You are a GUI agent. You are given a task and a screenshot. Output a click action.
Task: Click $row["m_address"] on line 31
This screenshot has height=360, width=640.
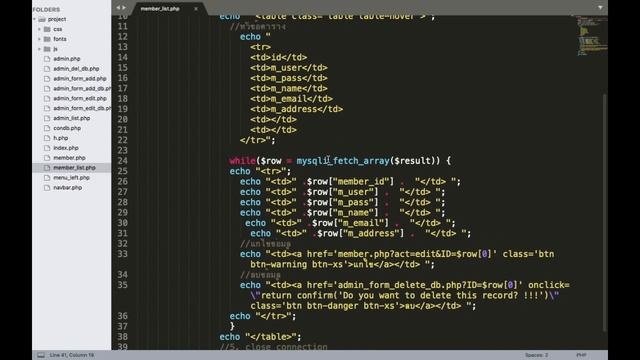point(360,233)
